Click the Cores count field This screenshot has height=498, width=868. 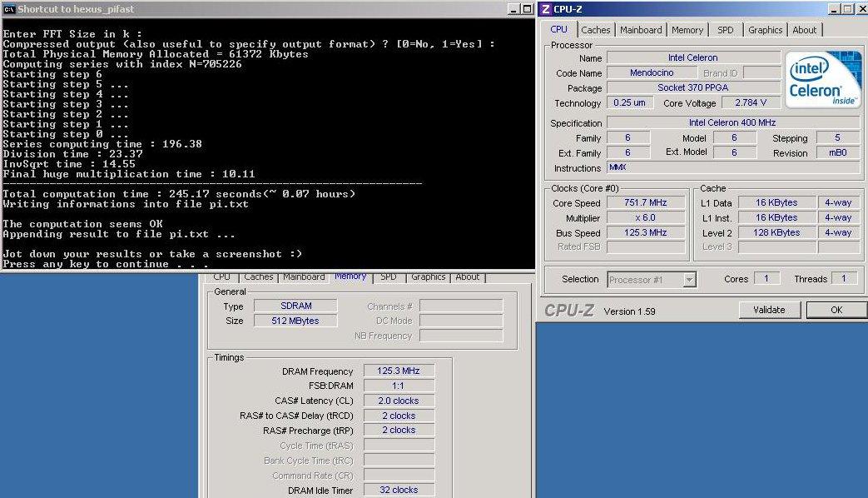click(766, 279)
